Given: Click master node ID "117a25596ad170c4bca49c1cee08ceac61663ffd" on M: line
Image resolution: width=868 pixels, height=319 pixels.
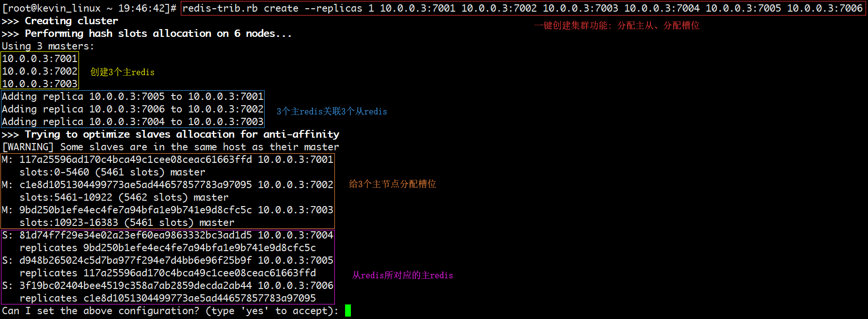Looking at the screenshot, I should pyautogui.click(x=136, y=159).
